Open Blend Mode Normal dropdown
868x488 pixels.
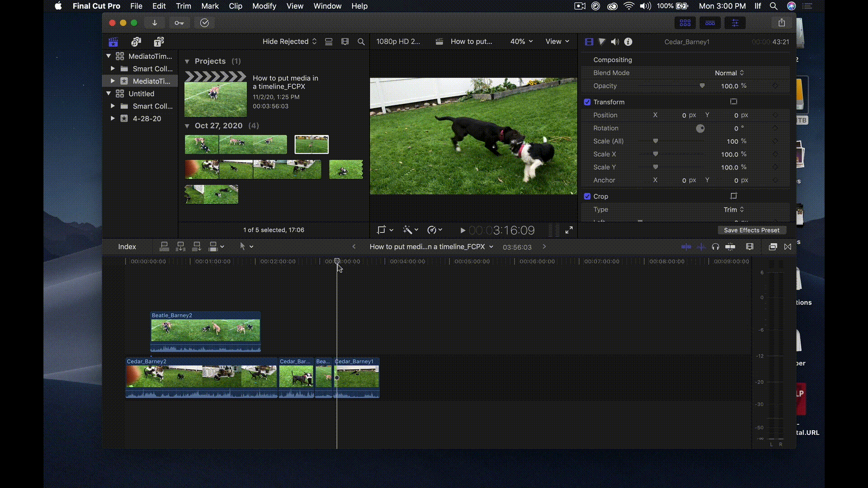pos(729,73)
